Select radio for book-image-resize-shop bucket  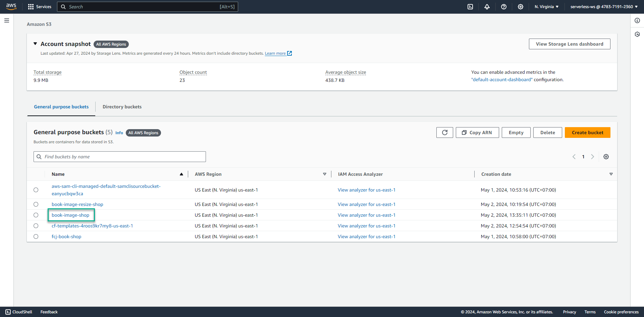tap(36, 204)
